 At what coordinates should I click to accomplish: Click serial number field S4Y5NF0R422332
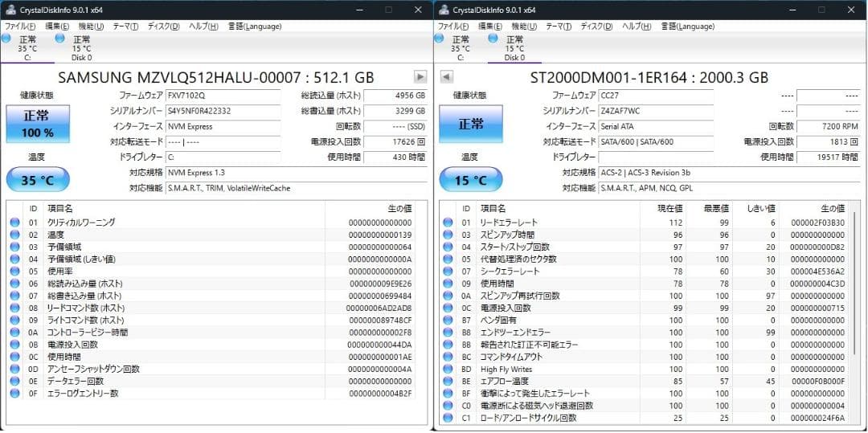tap(223, 111)
